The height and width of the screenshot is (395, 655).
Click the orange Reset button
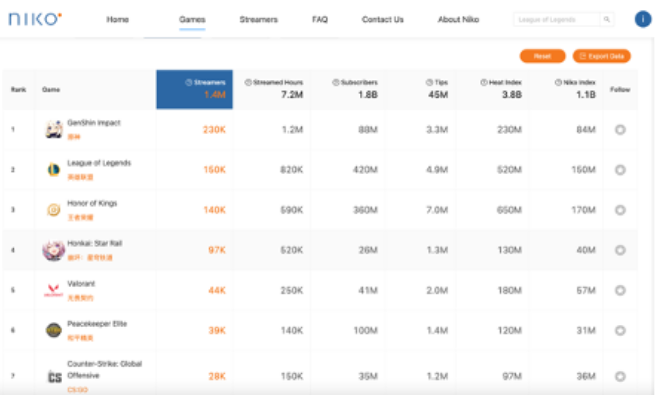543,56
